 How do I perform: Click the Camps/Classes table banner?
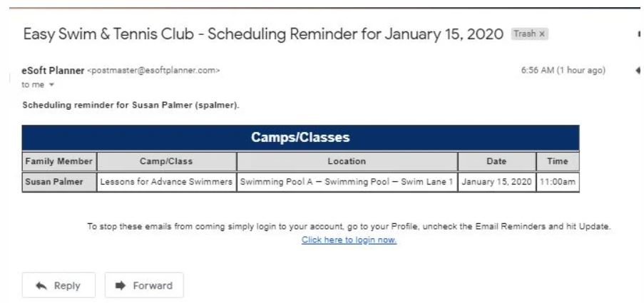coord(300,138)
